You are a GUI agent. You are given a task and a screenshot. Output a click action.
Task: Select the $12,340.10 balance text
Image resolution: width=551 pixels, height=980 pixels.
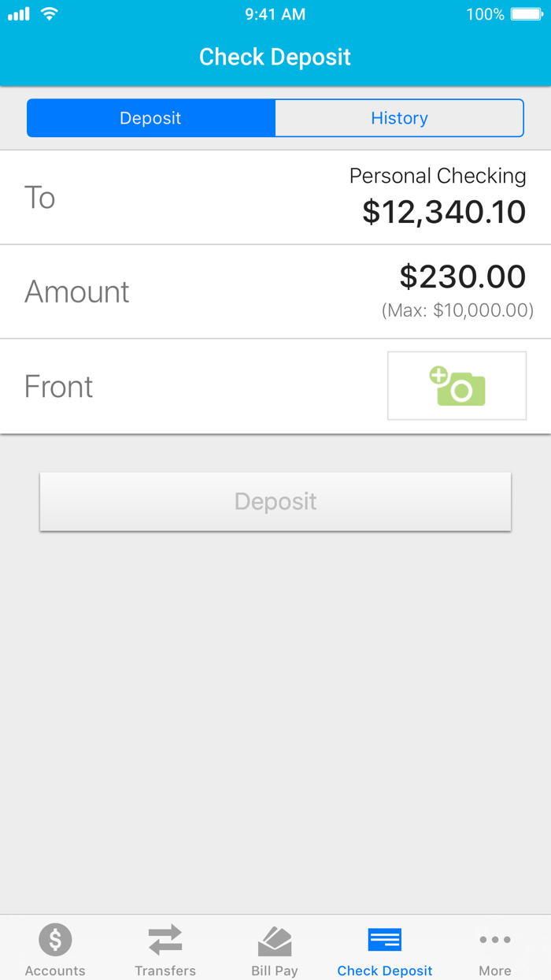[444, 211]
